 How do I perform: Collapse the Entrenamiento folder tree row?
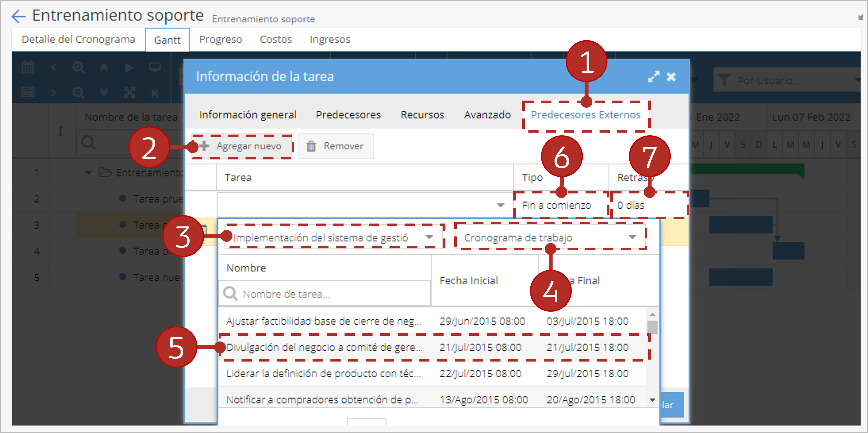(88, 173)
